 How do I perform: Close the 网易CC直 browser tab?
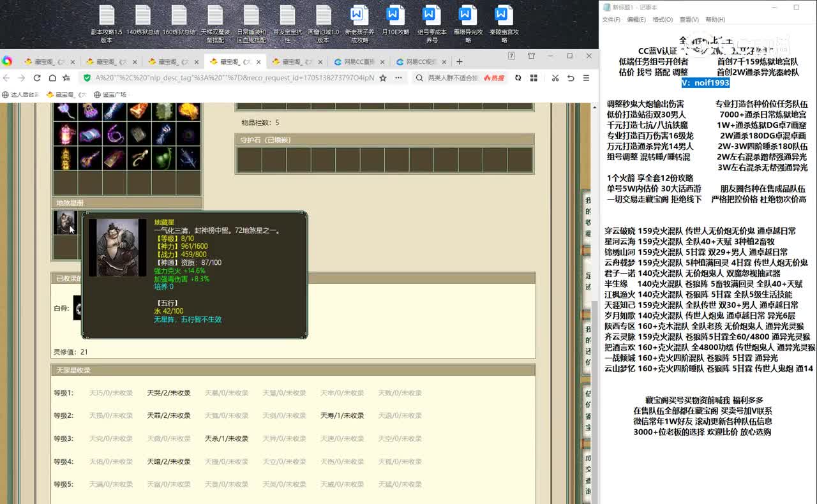pyautogui.click(x=382, y=62)
